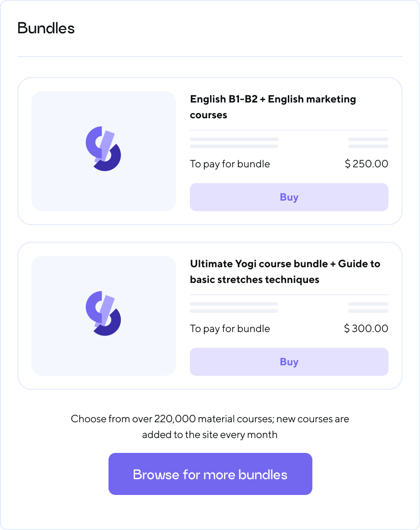Screen dimensions: 420x530
Task: Open the Ultimate Yogi course bundle title
Action: click(285, 272)
